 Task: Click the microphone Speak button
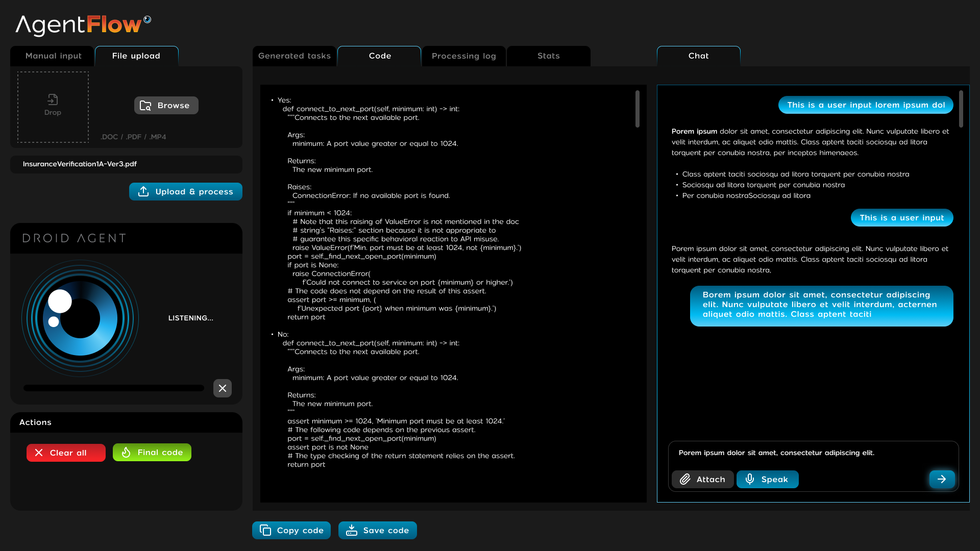768,480
